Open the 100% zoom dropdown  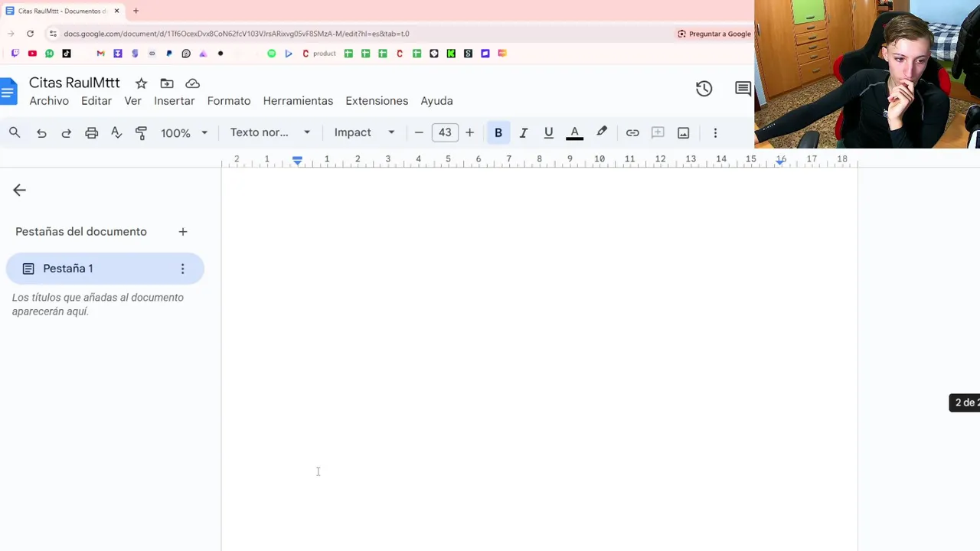(x=185, y=133)
